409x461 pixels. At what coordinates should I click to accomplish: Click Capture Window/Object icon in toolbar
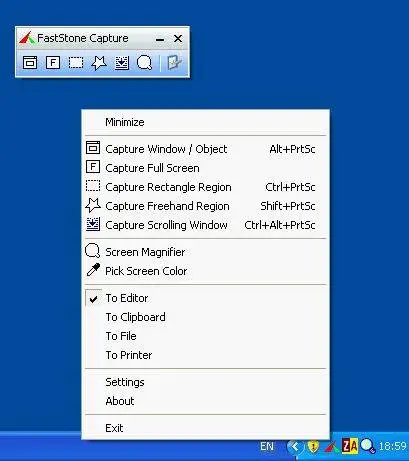click(x=30, y=63)
